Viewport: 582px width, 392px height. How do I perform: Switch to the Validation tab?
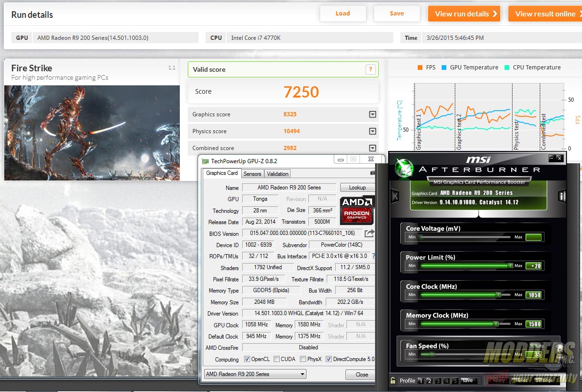tap(277, 173)
